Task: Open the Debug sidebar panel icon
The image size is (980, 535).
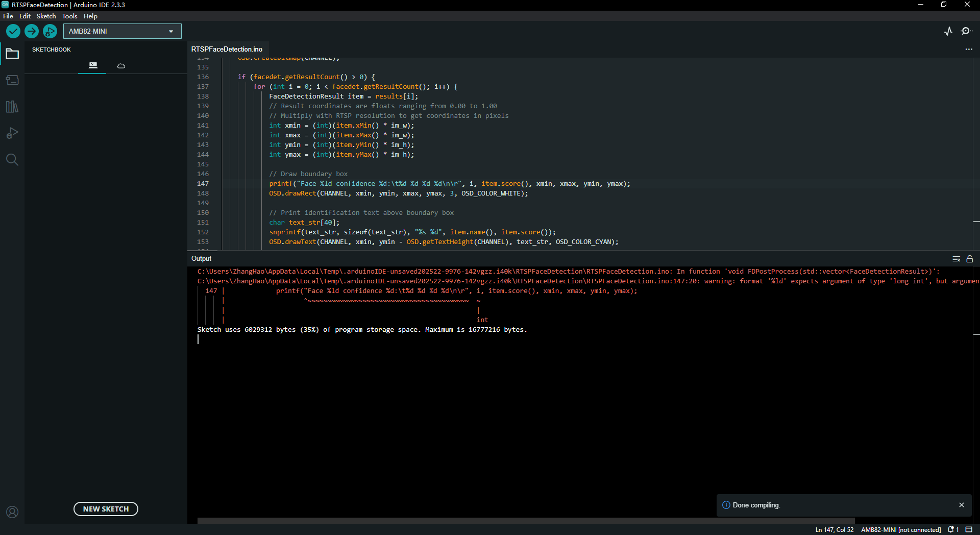Action: [x=12, y=133]
